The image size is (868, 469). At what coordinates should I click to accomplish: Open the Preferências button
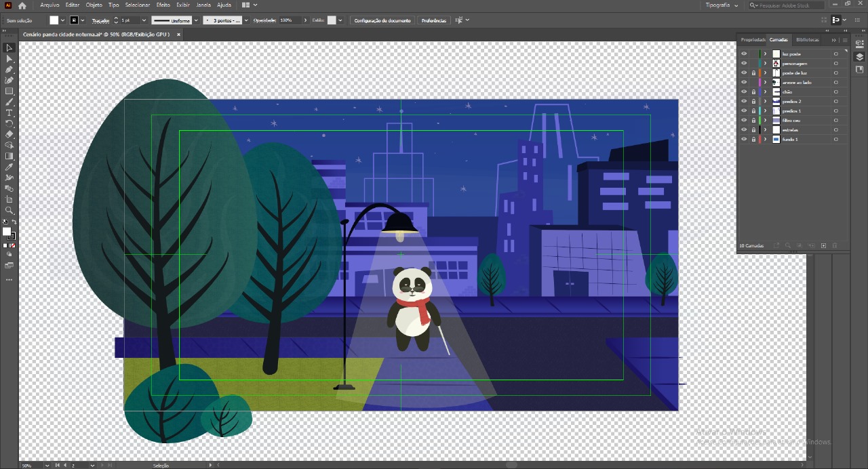(x=434, y=20)
